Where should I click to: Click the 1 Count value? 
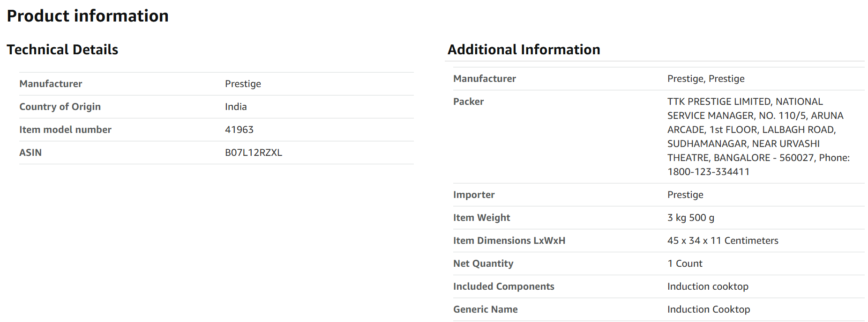click(x=685, y=263)
